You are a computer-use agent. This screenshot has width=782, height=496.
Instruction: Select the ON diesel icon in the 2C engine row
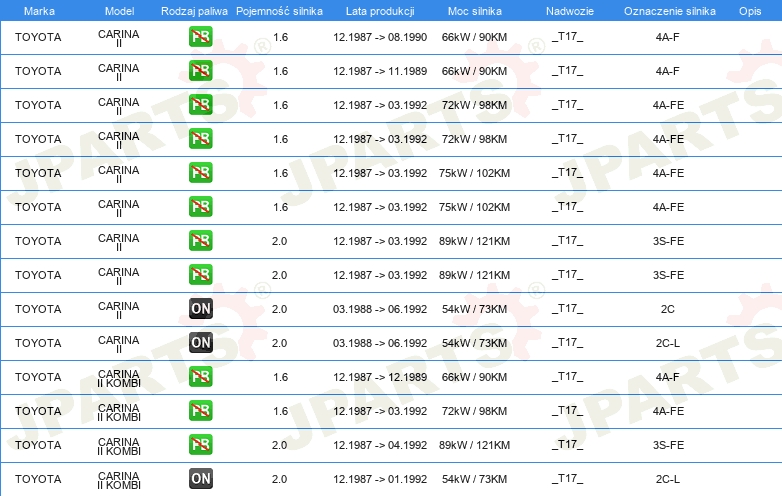pyautogui.click(x=201, y=309)
